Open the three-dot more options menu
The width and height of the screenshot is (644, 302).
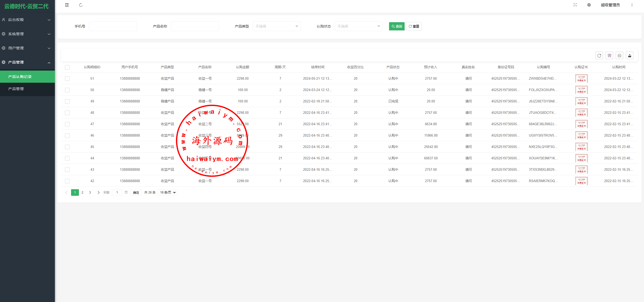[x=632, y=5]
